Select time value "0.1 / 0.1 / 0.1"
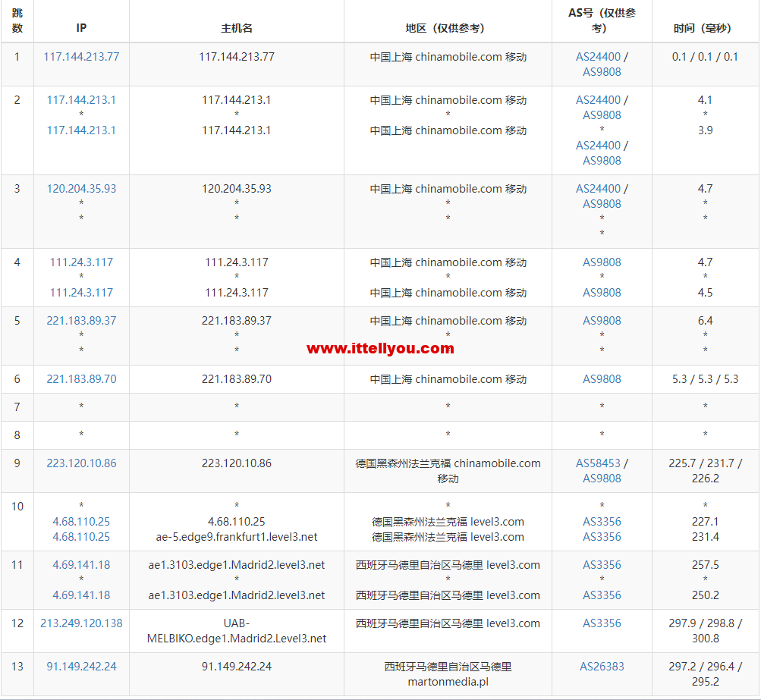Viewport: 761px width, 700px height. click(705, 57)
